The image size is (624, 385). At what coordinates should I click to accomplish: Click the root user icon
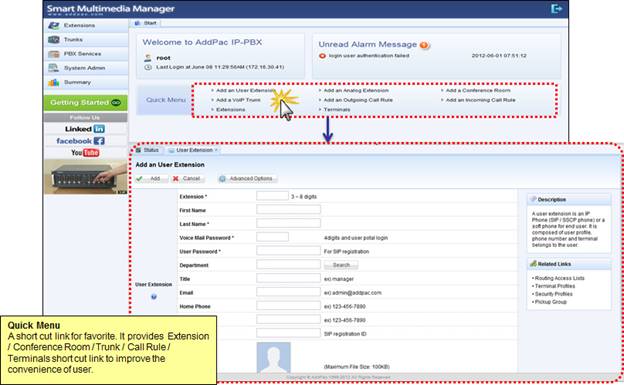tap(148, 58)
